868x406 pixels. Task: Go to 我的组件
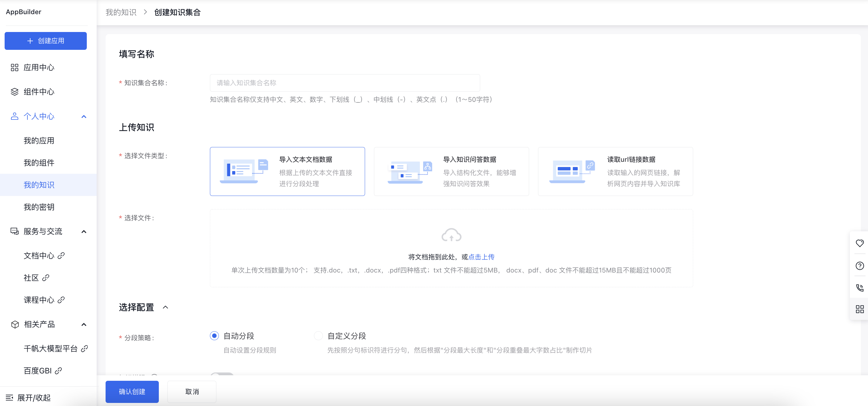pos(39,163)
